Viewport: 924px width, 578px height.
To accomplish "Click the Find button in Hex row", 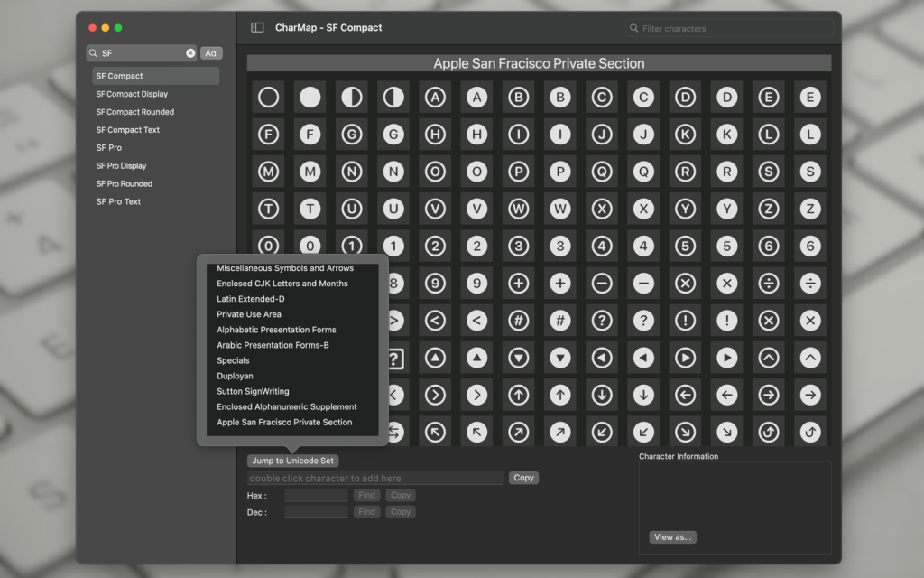I will 366,495.
